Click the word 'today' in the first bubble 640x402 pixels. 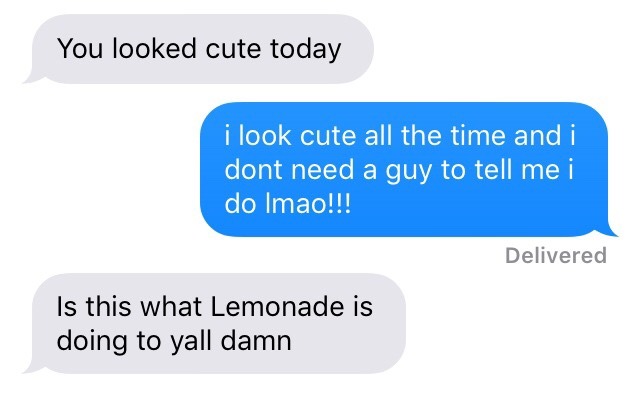click(305, 49)
